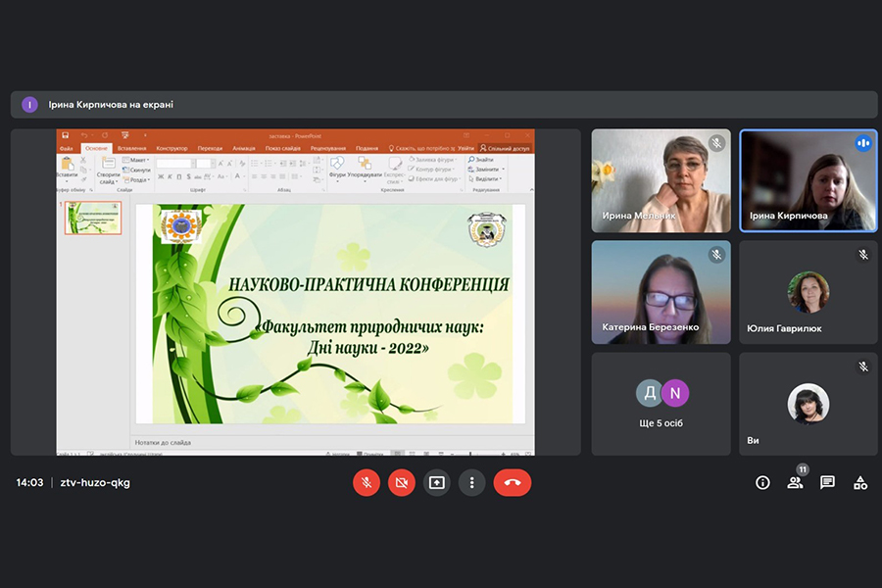
Task: Open the Показ слайдів ribbon tab
Action: (x=283, y=149)
